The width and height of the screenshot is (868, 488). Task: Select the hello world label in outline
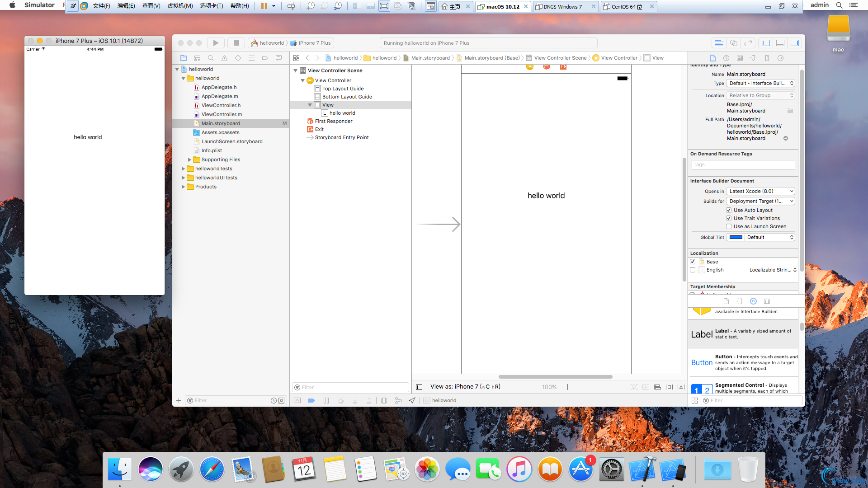click(x=342, y=113)
